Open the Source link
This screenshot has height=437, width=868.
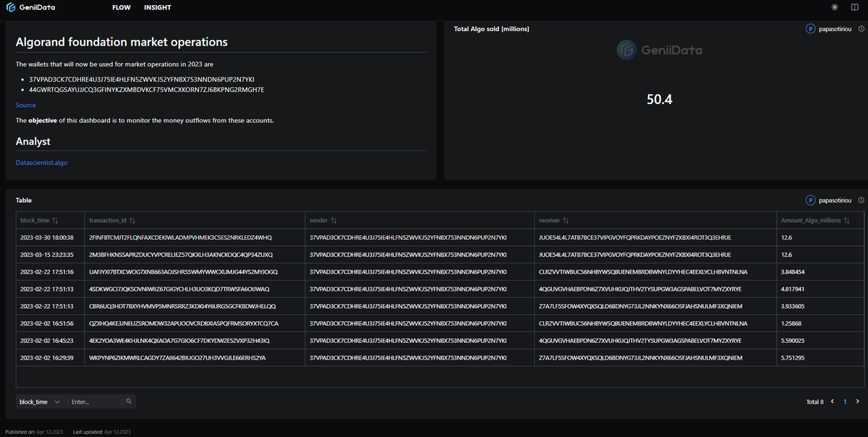[x=25, y=105]
